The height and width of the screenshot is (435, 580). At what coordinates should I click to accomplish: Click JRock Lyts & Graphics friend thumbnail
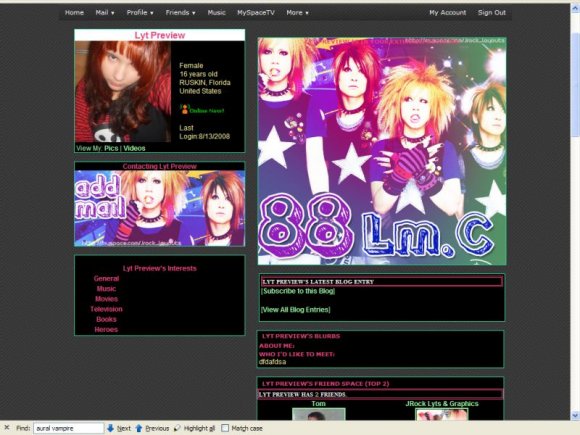[442, 414]
